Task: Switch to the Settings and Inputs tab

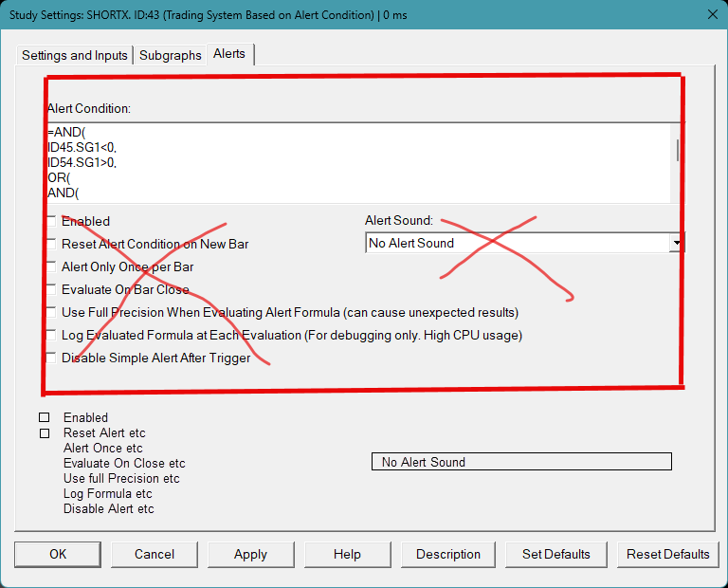Action: coord(75,55)
